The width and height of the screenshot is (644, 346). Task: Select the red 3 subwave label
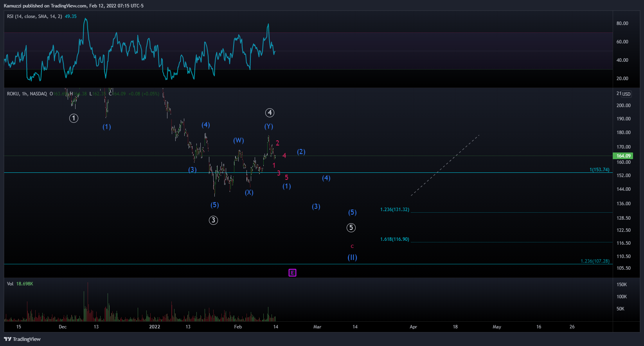point(279,173)
